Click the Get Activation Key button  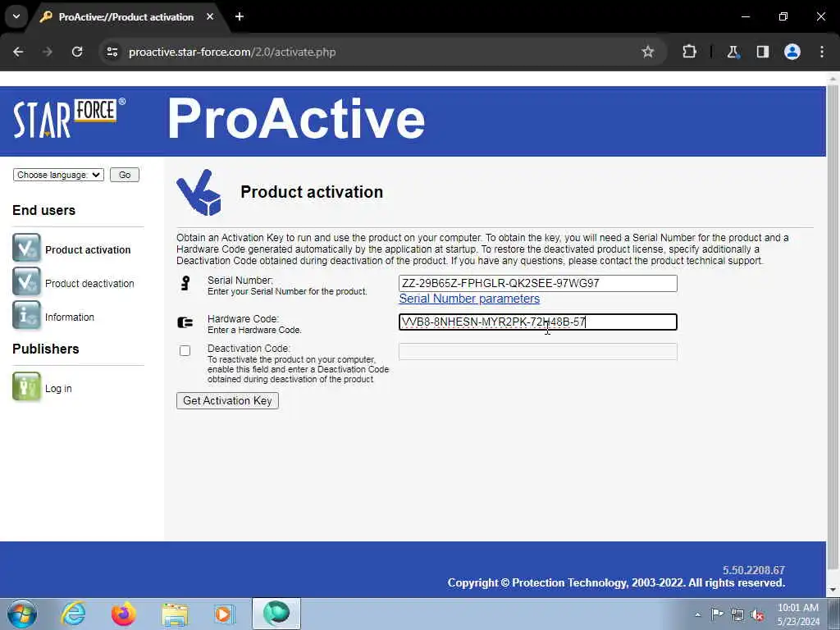(227, 400)
